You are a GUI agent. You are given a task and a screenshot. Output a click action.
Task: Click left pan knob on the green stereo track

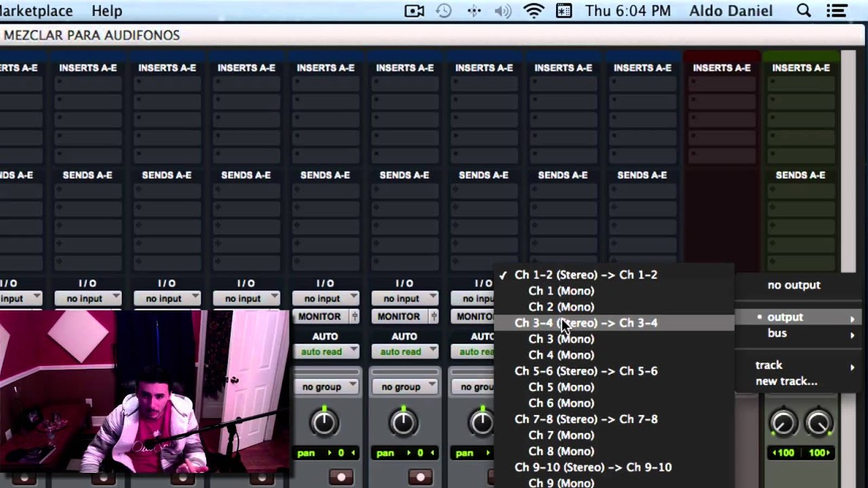pos(783,424)
